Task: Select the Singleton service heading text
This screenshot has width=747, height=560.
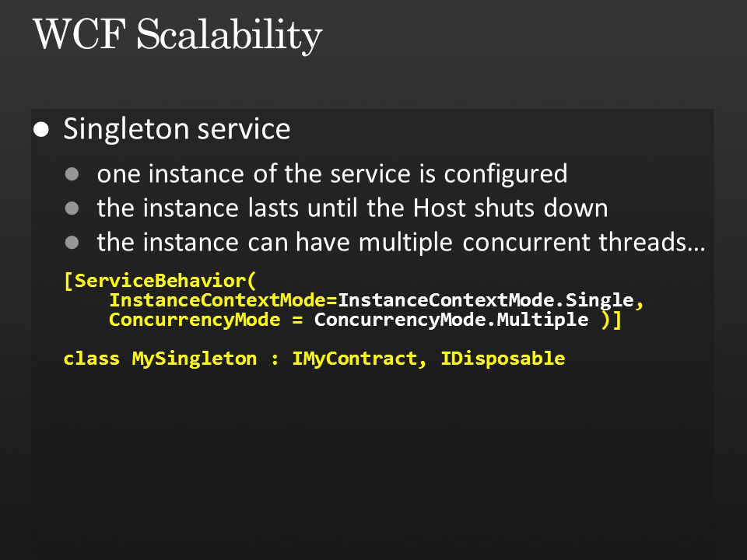Action: point(177,130)
